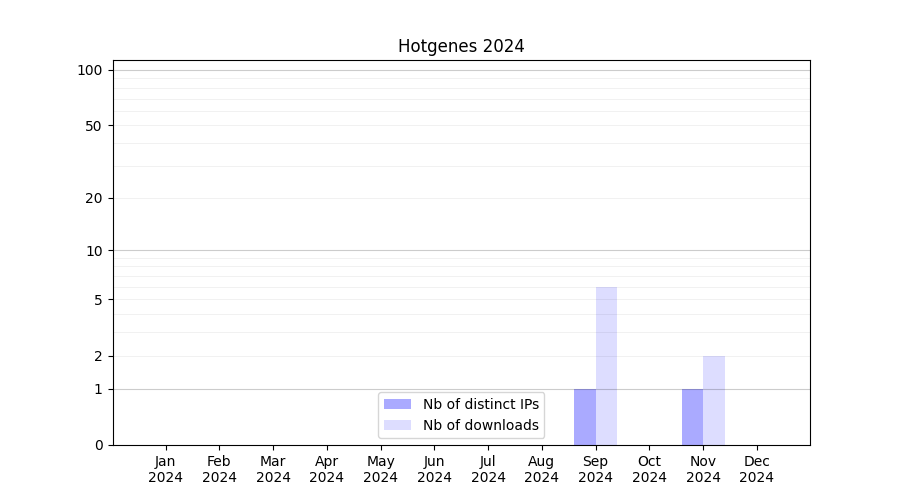Click the Nov 2024 distinct IPs bar
The width and height of the screenshot is (900, 500).
(x=692, y=417)
